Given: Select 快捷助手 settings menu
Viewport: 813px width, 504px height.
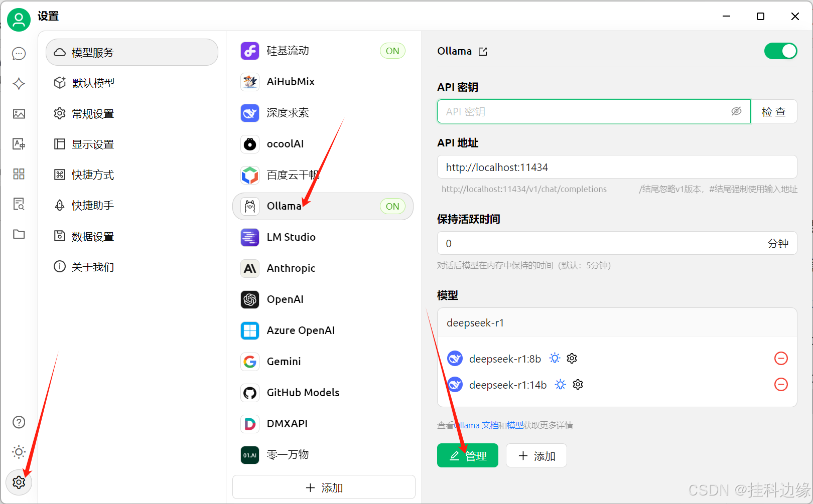Looking at the screenshot, I should click(x=132, y=205).
